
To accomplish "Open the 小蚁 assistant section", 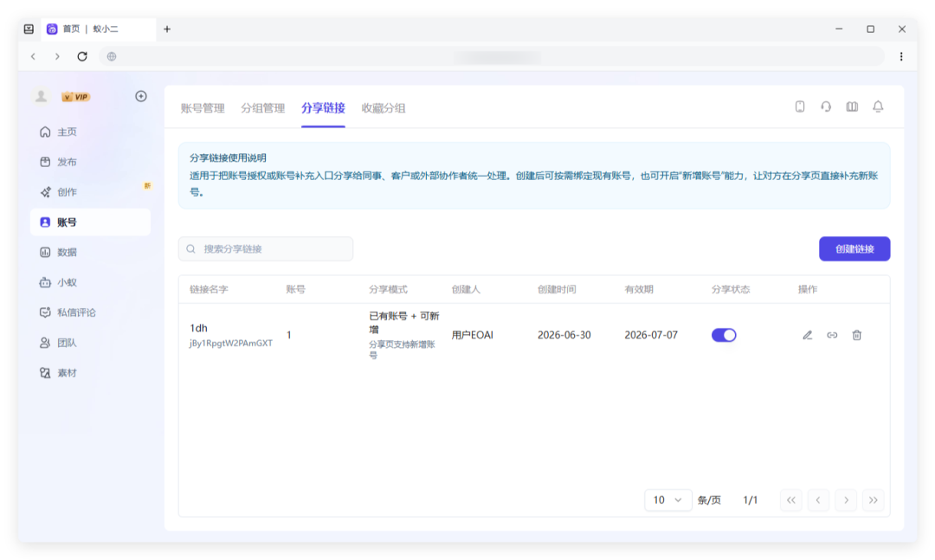I will click(90, 282).
